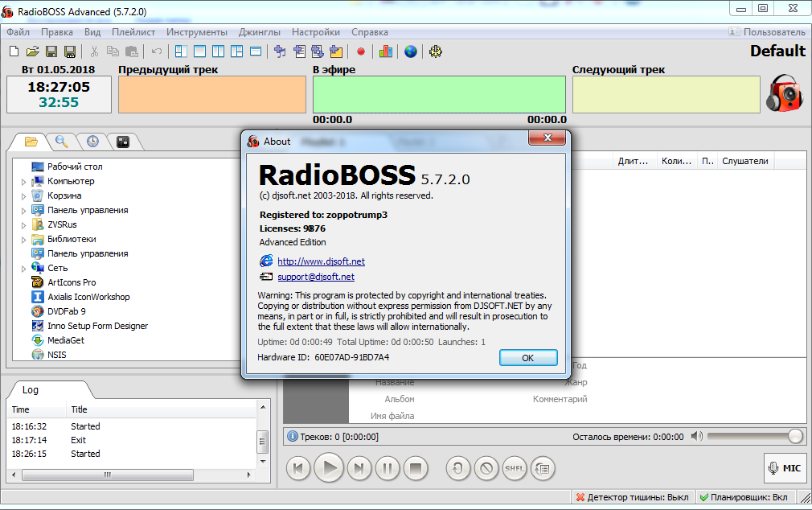This screenshot has height=510, width=812.
Task: Click the add-list icon with the down arrow
Action: point(318,51)
